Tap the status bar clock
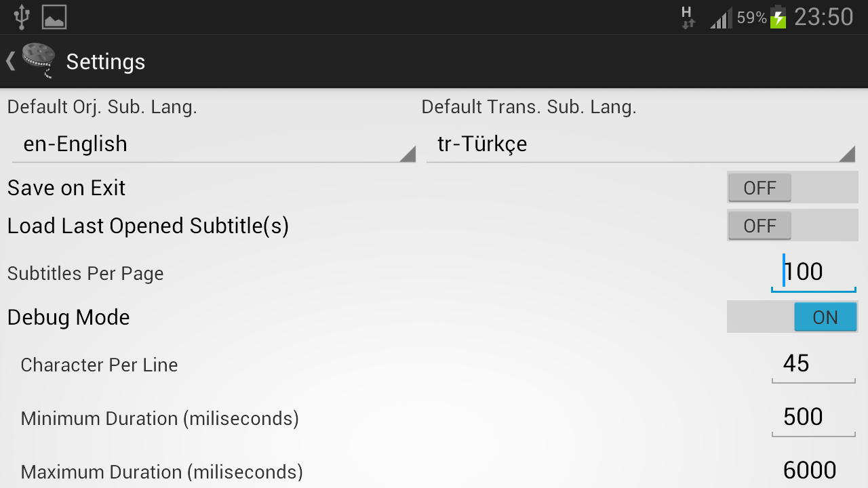Image resolution: width=868 pixels, height=488 pixels. pyautogui.click(x=823, y=17)
